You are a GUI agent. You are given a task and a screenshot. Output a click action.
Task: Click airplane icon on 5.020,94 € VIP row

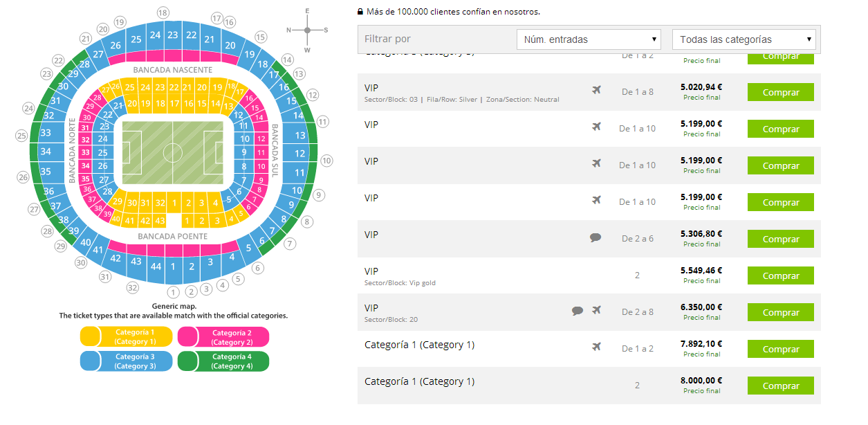click(597, 90)
